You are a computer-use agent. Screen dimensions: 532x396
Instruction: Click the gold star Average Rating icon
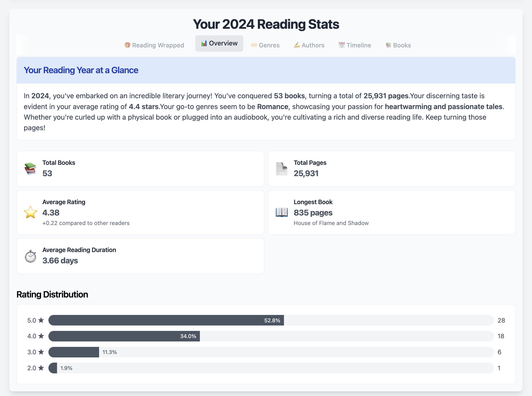coord(30,212)
